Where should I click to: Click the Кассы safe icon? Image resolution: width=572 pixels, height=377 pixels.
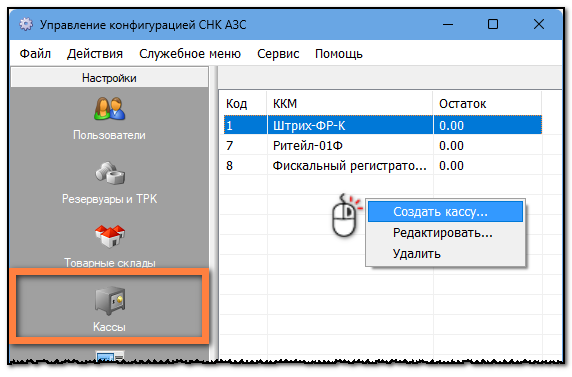[x=109, y=300]
